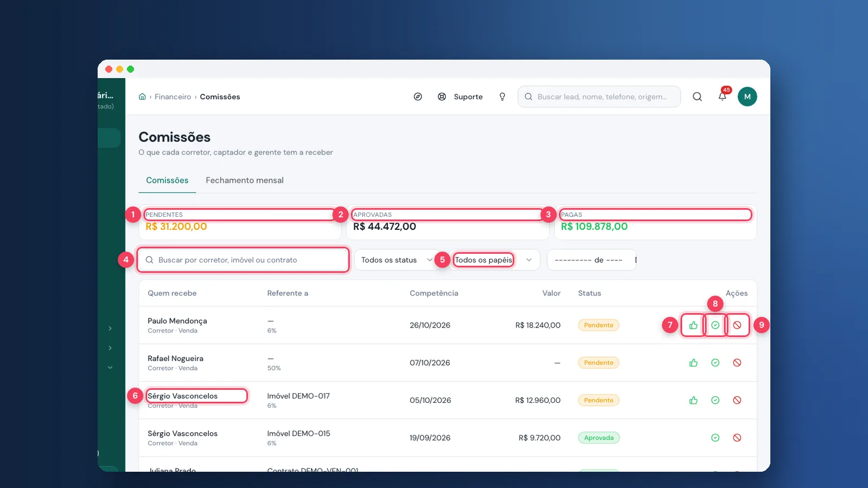The image size is (868, 488).
Task: Mark the Imóvel DEMO-017 commission as paid
Action: point(715,400)
